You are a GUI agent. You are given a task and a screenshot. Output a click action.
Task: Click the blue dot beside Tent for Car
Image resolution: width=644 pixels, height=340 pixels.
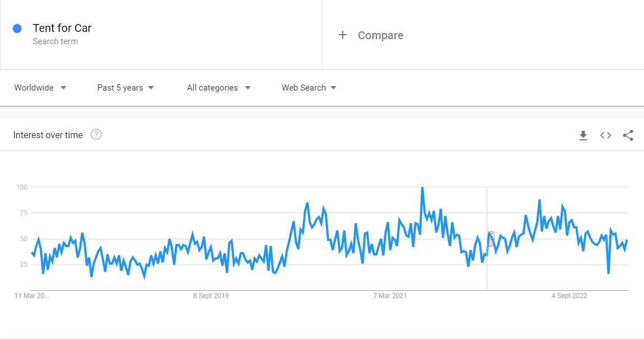17,29
